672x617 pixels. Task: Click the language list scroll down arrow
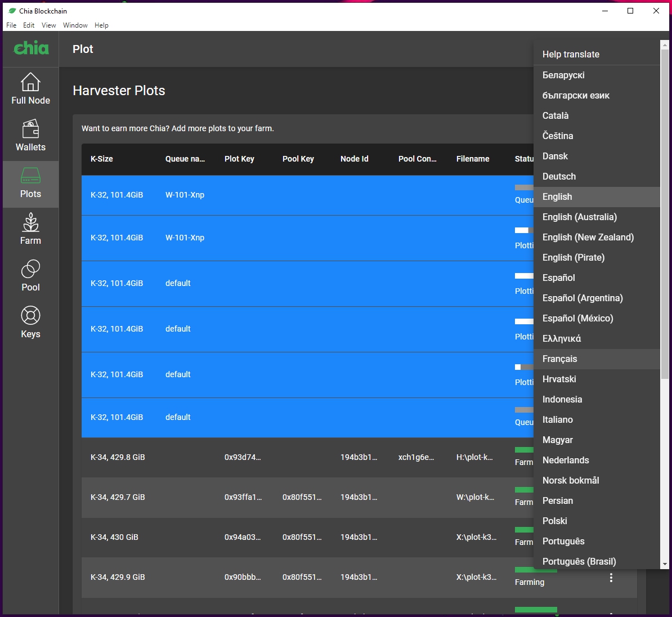click(664, 565)
